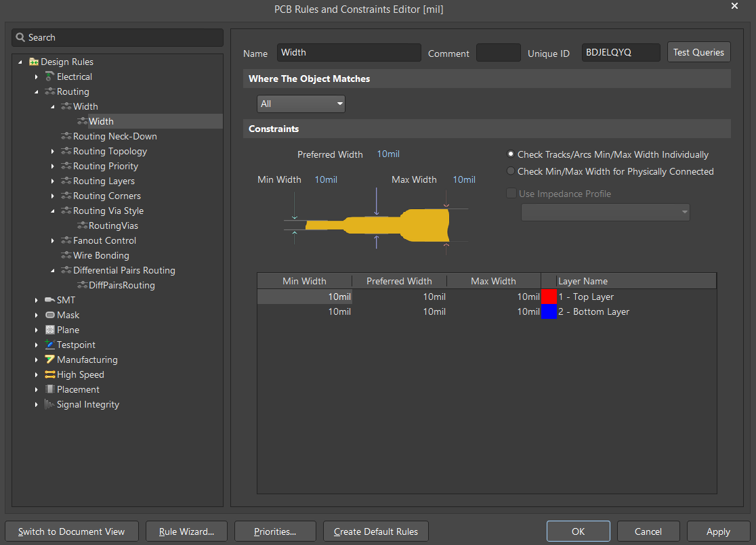Click the blue Bottom Layer color swatch
The width and height of the screenshot is (756, 545).
(549, 312)
